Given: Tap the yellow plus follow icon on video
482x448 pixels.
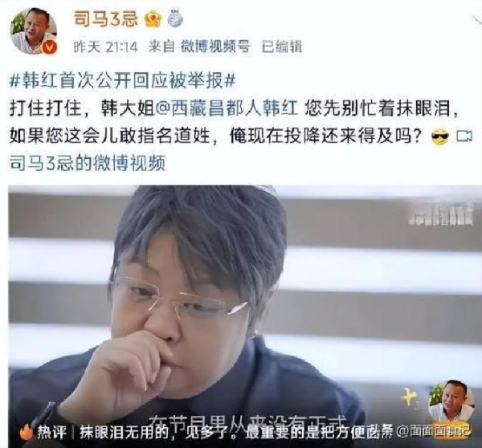Looking at the screenshot, I should tap(410, 400).
